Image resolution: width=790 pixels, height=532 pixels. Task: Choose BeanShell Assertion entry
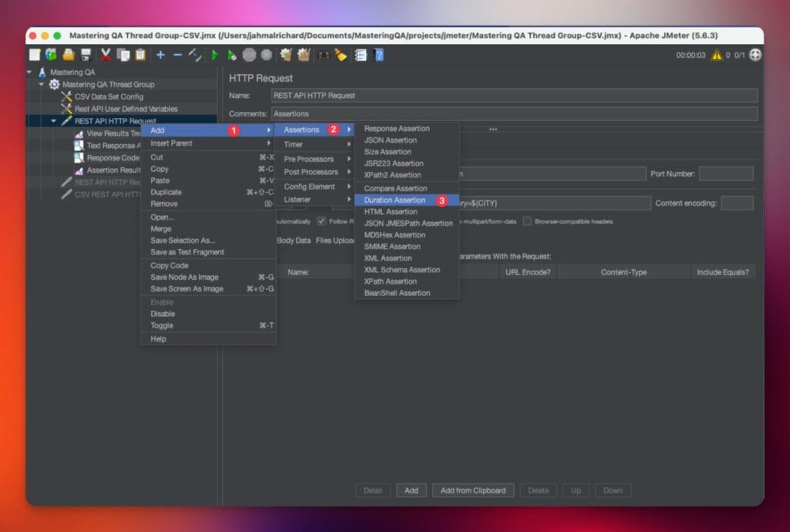pyautogui.click(x=407, y=293)
